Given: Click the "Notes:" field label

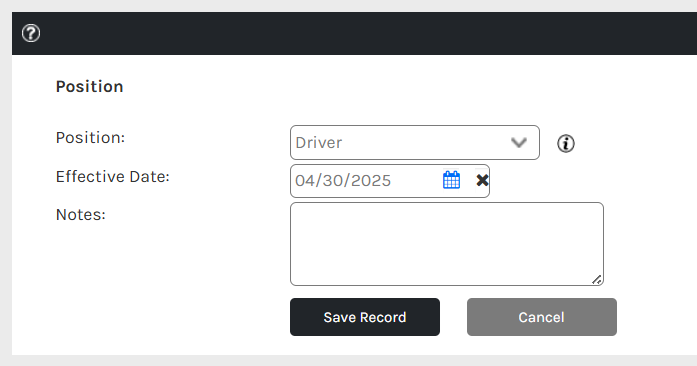Looking at the screenshot, I should pyautogui.click(x=80, y=215).
